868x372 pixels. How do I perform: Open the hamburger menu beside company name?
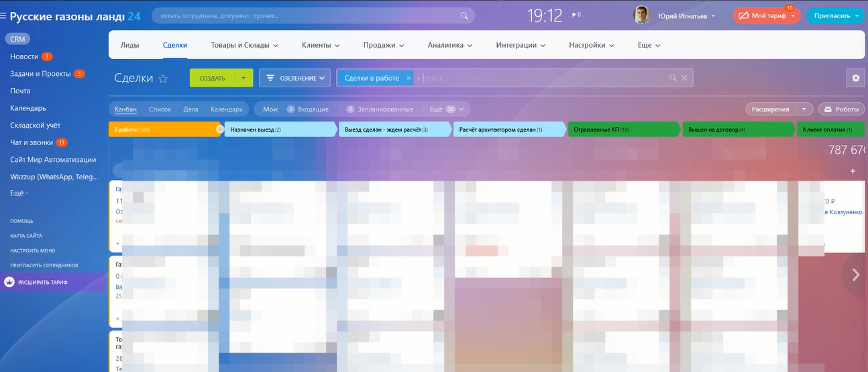tap(5, 16)
